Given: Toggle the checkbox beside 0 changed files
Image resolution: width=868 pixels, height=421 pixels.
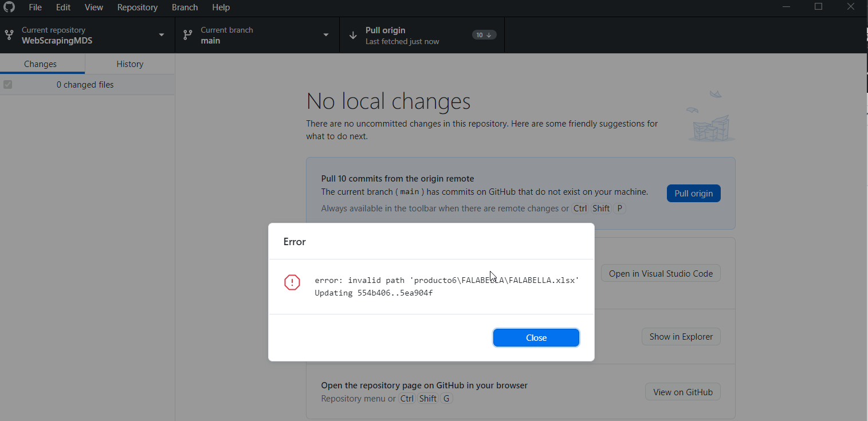Looking at the screenshot, I should (7, 84).
